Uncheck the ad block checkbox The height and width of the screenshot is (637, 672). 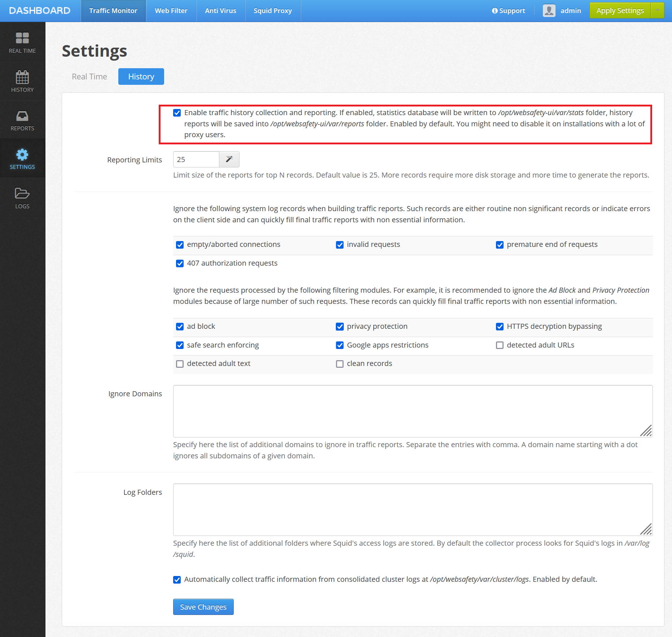[180, 327]
